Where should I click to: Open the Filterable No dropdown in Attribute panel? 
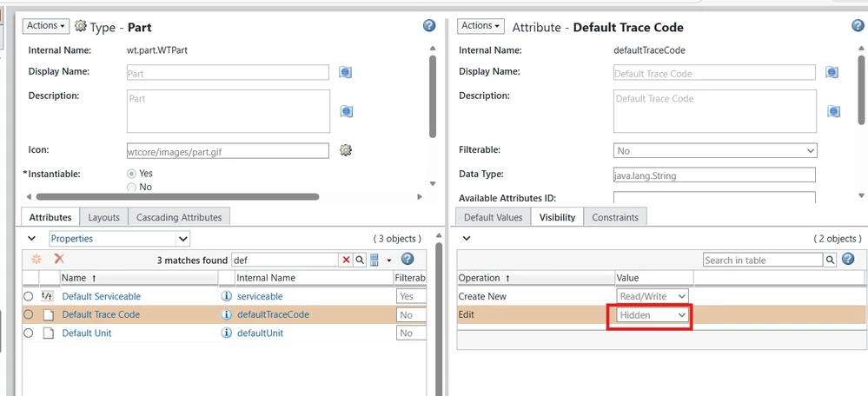click(715, 150)
